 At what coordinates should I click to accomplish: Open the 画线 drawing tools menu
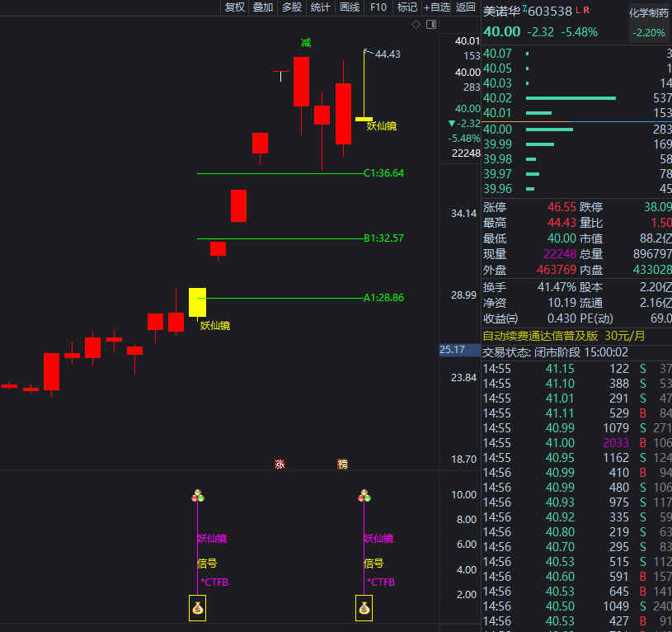point(350,7)
